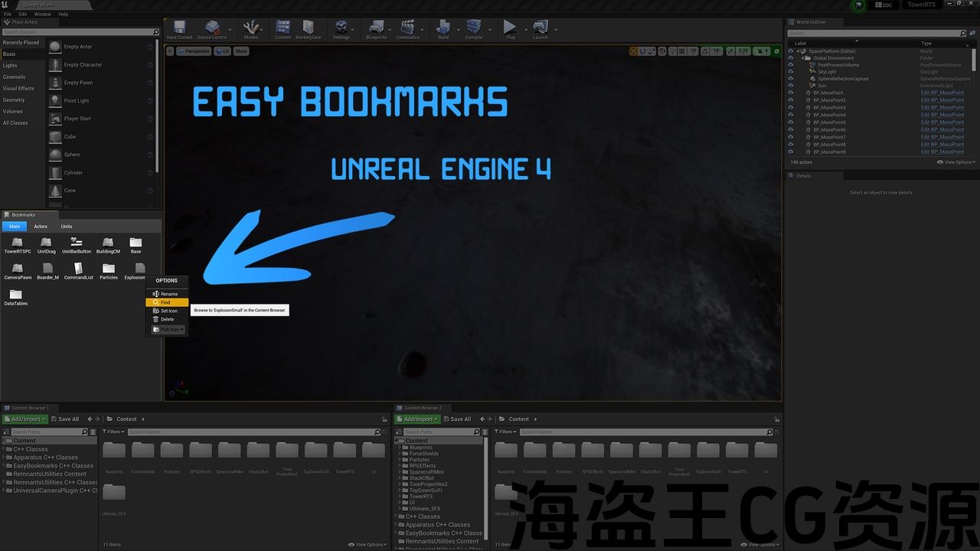Viewport: 980px width, 551px height.
Task: Toggle visibility of the SkyLight actor
Action: (791, 72)
